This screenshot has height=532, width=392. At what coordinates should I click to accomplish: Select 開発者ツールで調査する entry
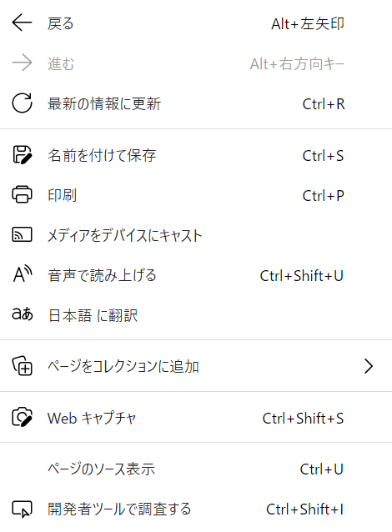[x=196, y=509]
